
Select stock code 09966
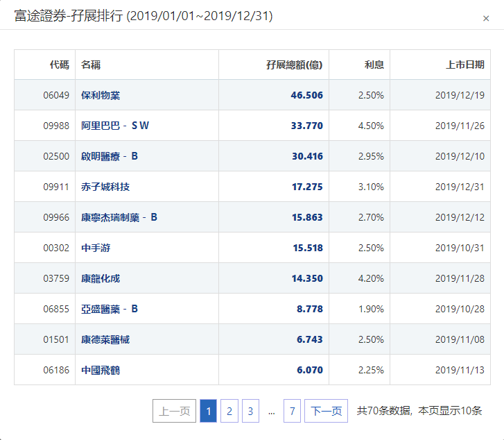coord(56,217)
